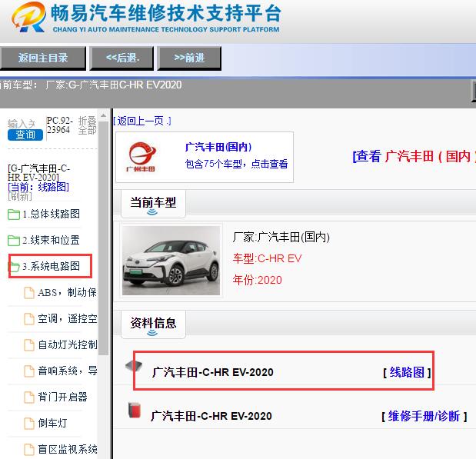Screen dimensions: 476x459
Task: Click the 年份:2020 text
Action: 257,280
